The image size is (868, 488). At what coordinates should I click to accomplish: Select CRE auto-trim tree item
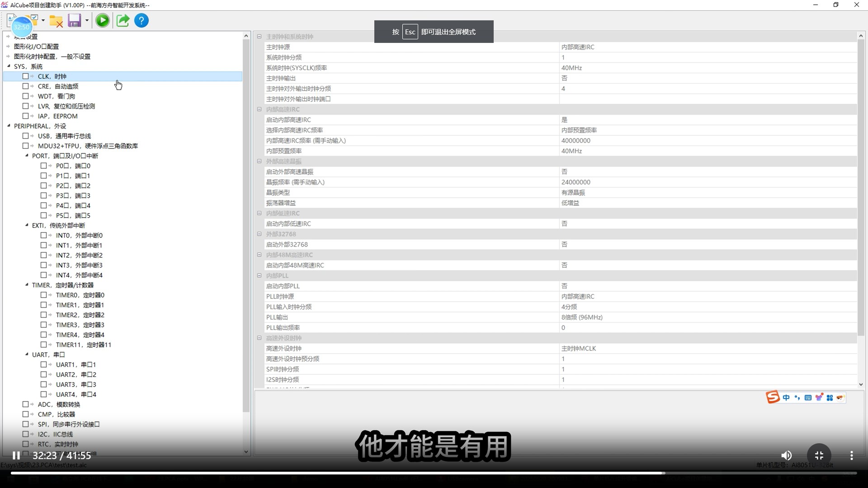(x=58, y=86)
